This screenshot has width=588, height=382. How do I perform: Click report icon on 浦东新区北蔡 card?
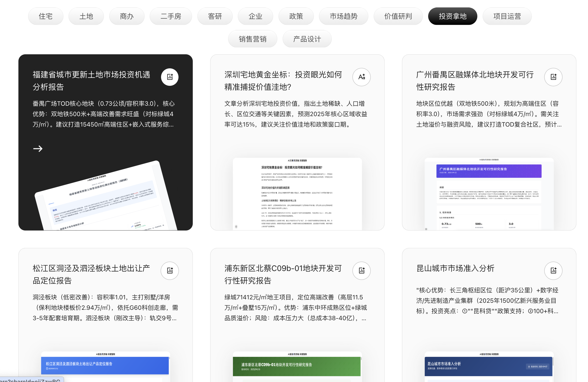pyautogui.click(x=362, y=271)
